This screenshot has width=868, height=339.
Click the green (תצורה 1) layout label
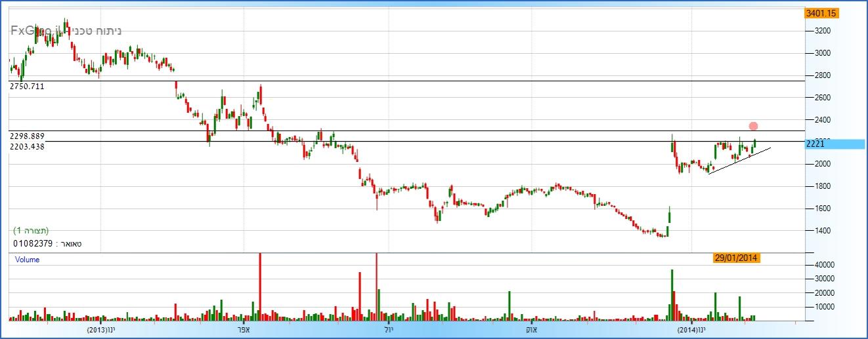click(x=31, y=231)
